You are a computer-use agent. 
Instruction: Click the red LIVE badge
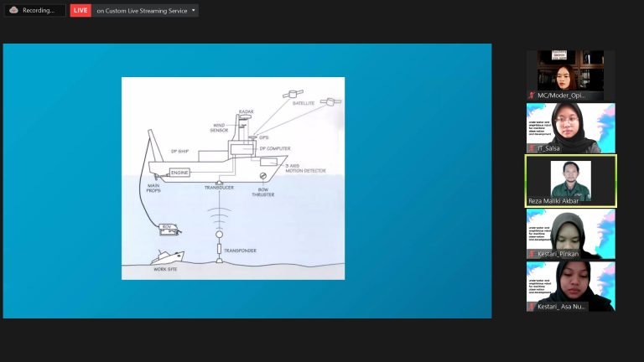click(80, 10)
